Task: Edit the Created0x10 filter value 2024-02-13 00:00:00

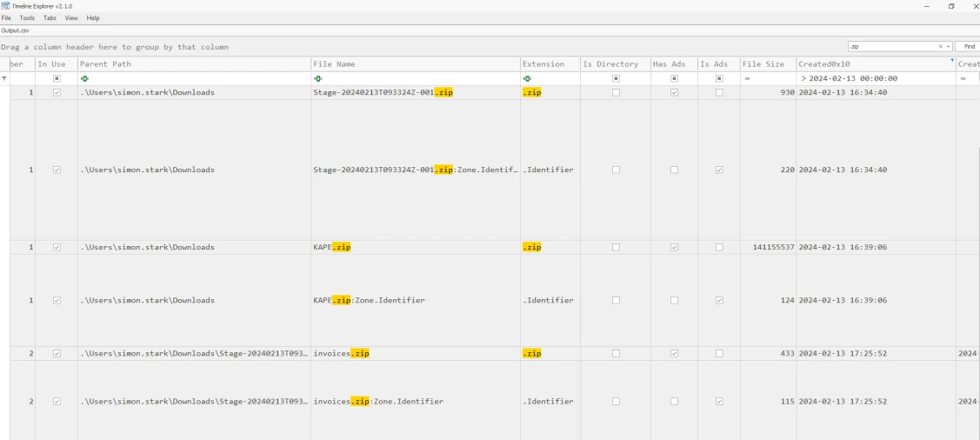Action: pos(853,79)
